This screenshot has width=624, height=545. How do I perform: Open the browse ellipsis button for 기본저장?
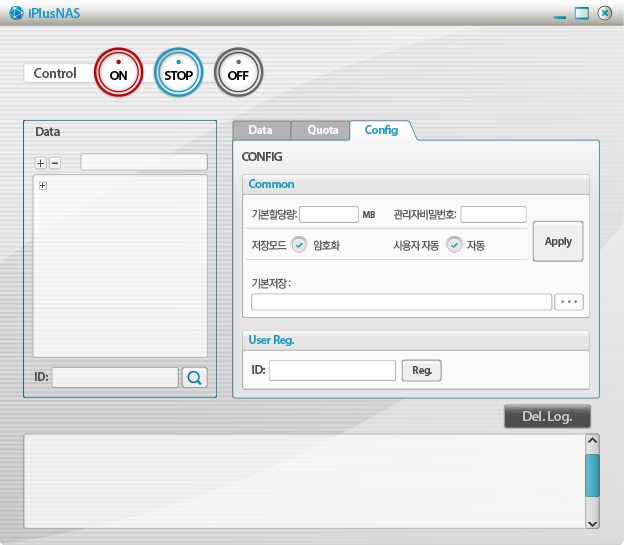(568, 302)
